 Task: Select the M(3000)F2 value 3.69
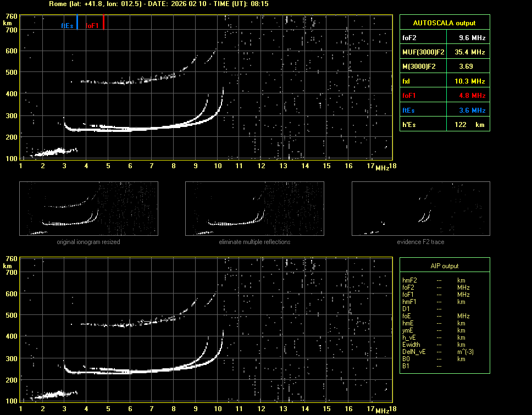click(x=467, y=67)
